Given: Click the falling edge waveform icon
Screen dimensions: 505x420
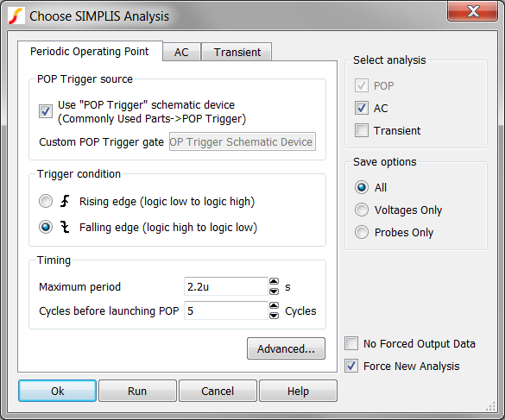Looking at the screenshot, I should (65, 227).
